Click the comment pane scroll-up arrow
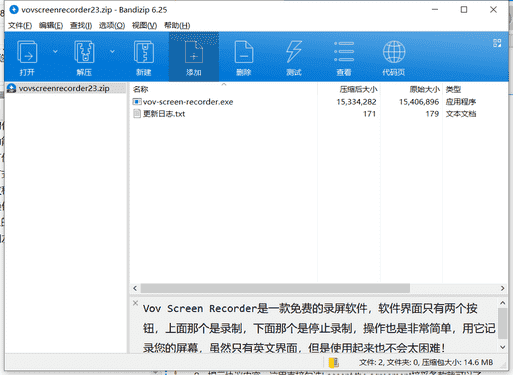513x375 pixels. (x=502, y=303)
